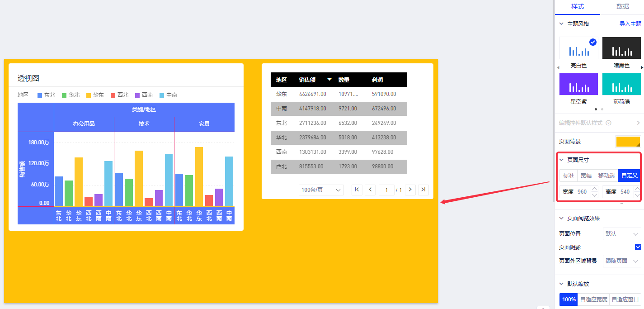Screen dimensions: 644x309
Task: Go to first page of table
Action: [357, 190]
